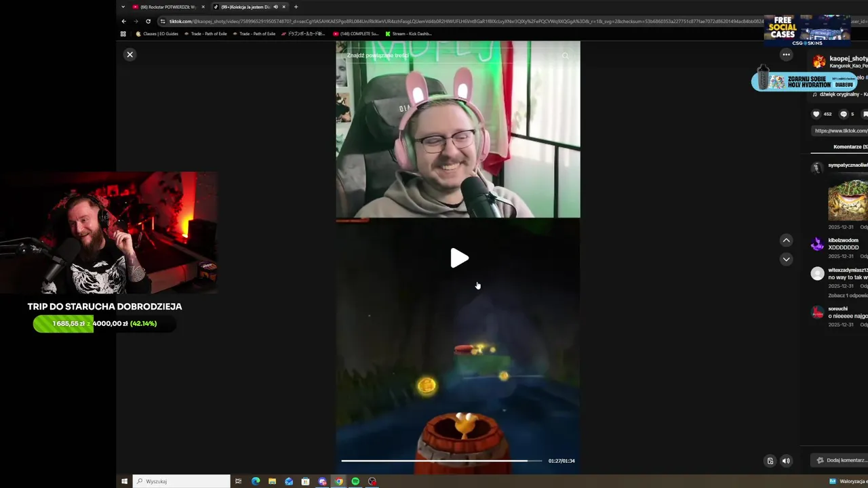Viewport: 868px width, 488px height.
Task: Open the kaopej_shoty username link
Action: pos(848,59)
